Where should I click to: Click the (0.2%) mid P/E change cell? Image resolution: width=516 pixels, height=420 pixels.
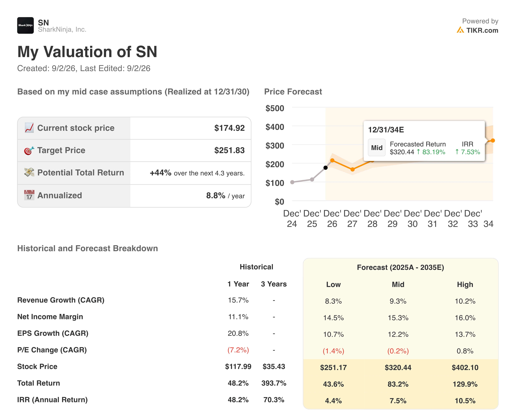pos(398,351)
